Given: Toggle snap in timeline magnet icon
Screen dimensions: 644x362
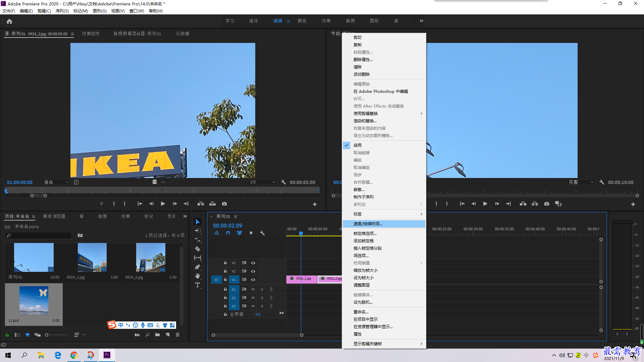Looking at the screenshot, I should pos(228,233).
